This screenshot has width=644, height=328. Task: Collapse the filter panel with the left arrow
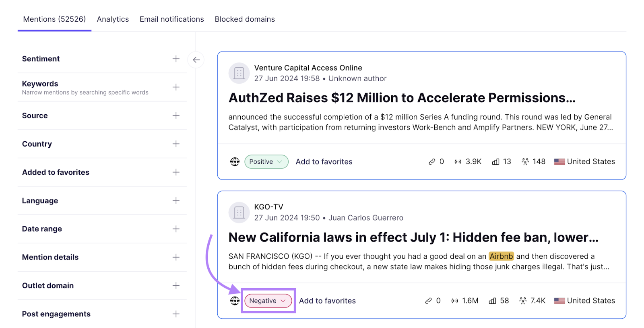tap(196, 60)
